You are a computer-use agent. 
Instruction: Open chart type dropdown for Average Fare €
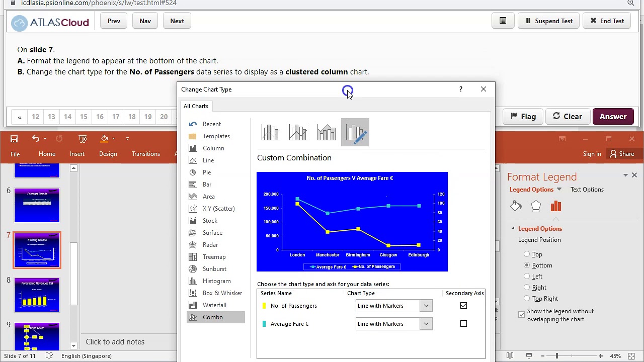click(426, 324)
